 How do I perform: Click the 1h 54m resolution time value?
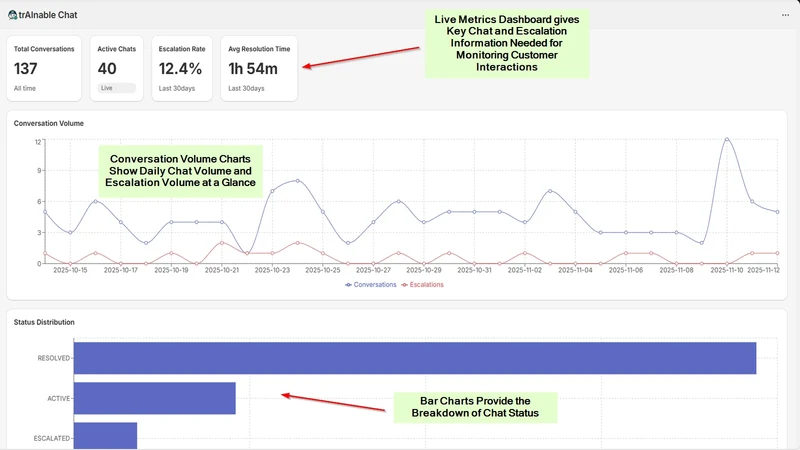pos(253,69)
